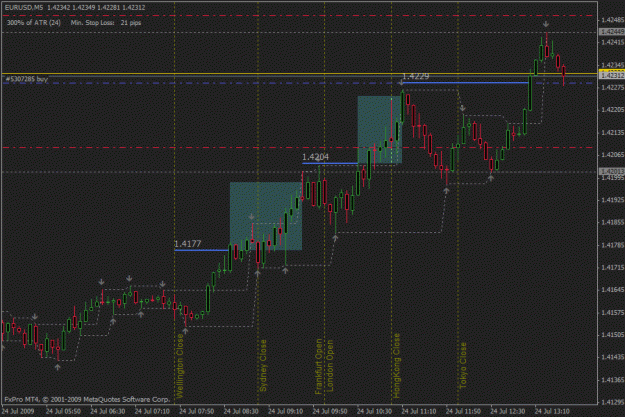Click 1.41715 on the price scale
Screen dimensions: 625x417
click(613, 268)
